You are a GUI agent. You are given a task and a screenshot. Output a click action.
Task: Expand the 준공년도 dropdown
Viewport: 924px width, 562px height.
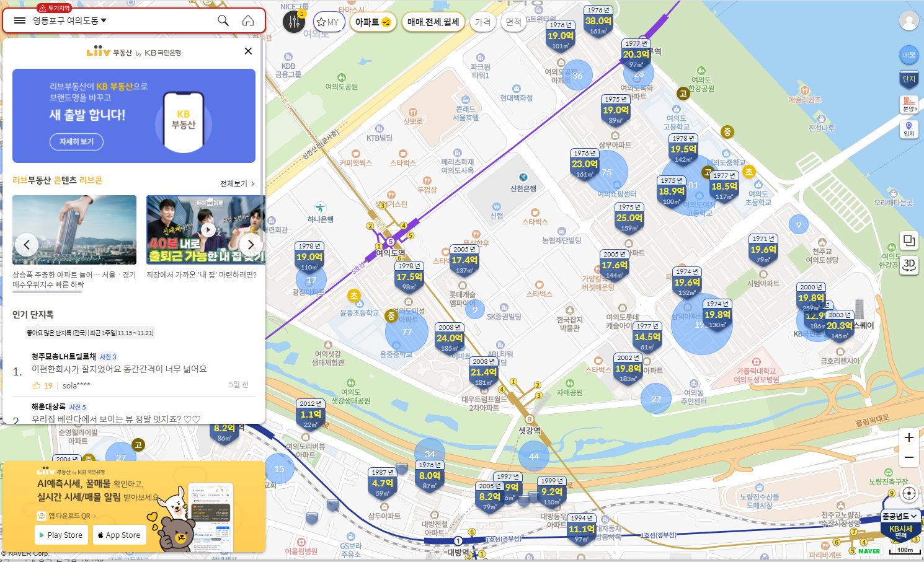(x=899, y=516)
